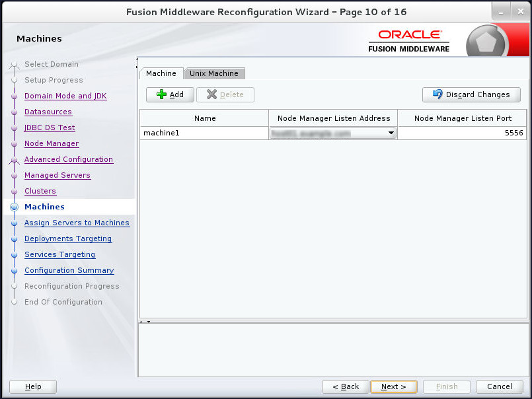The width and height of the screenshot is (532, 399).
Task: Click the bullet next to Assign Servers to Machines
Action: click(15, 223)
